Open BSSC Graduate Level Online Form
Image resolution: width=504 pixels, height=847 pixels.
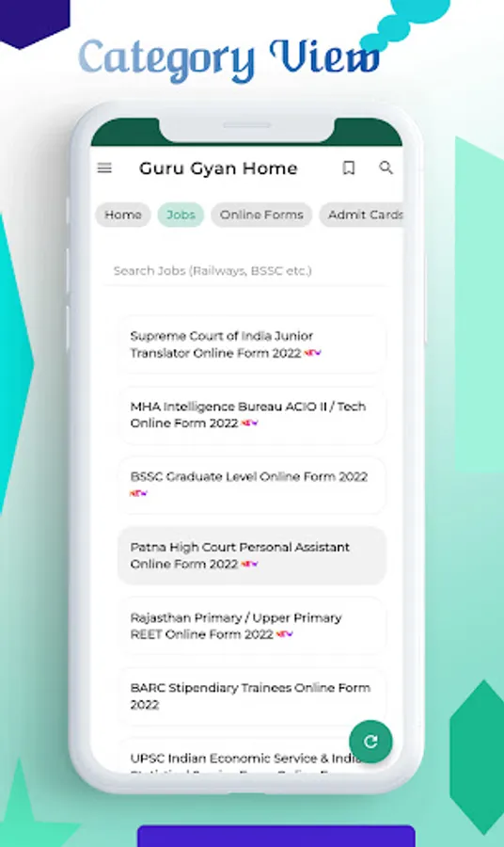(252, 485)
